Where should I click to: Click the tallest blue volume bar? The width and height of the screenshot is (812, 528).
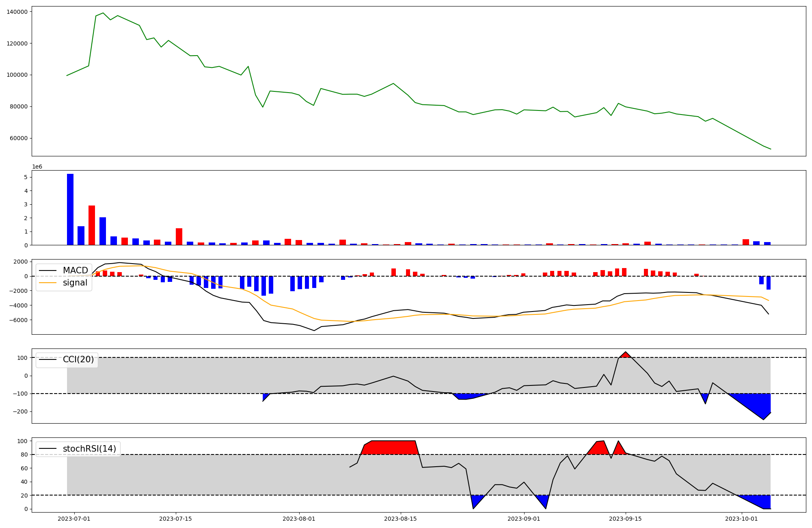pos(70,210)
